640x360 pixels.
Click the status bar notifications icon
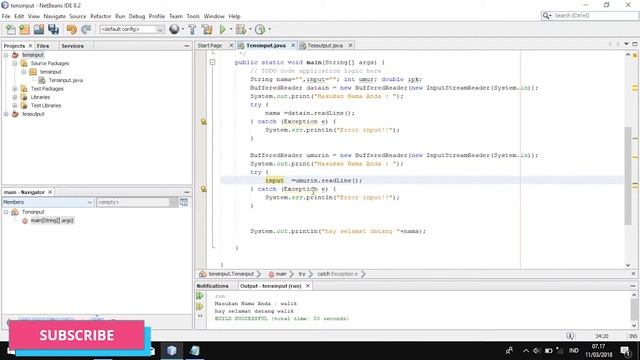pos(570,336)
